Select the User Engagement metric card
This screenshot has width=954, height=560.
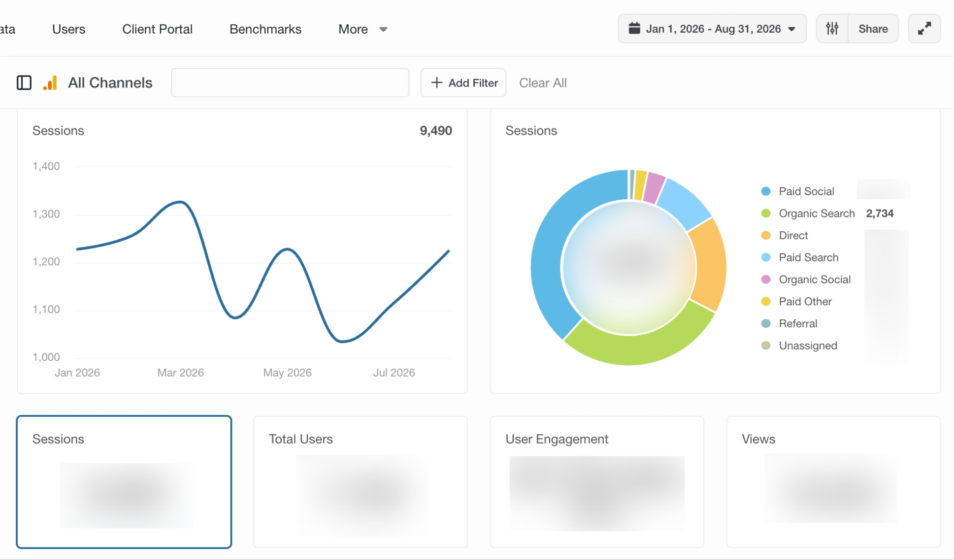(x=597, y=482)
